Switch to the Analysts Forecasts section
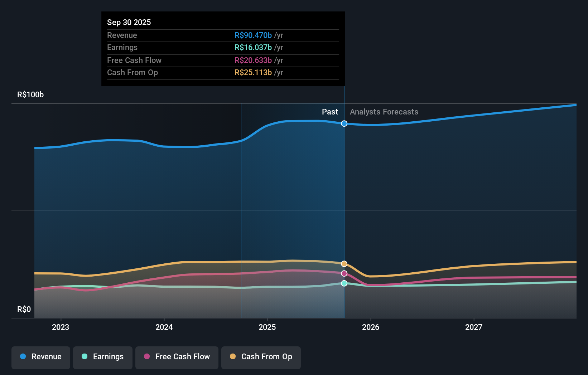Image resolution: width=588 pixels, height=375 pixels. (x=384, y=112)
